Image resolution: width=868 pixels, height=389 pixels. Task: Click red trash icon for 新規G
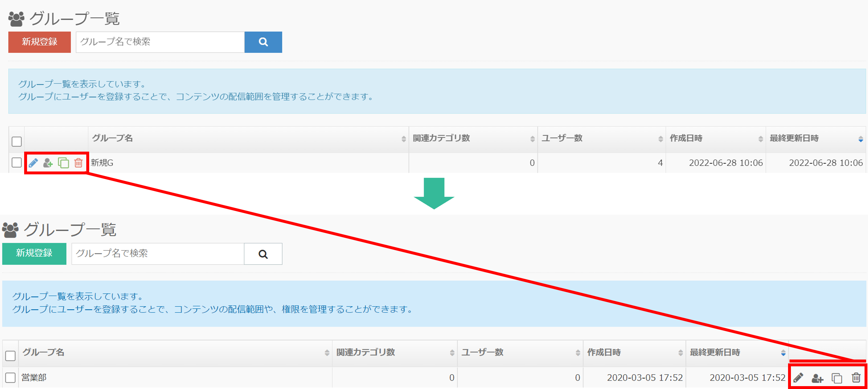tap(78, 163)
